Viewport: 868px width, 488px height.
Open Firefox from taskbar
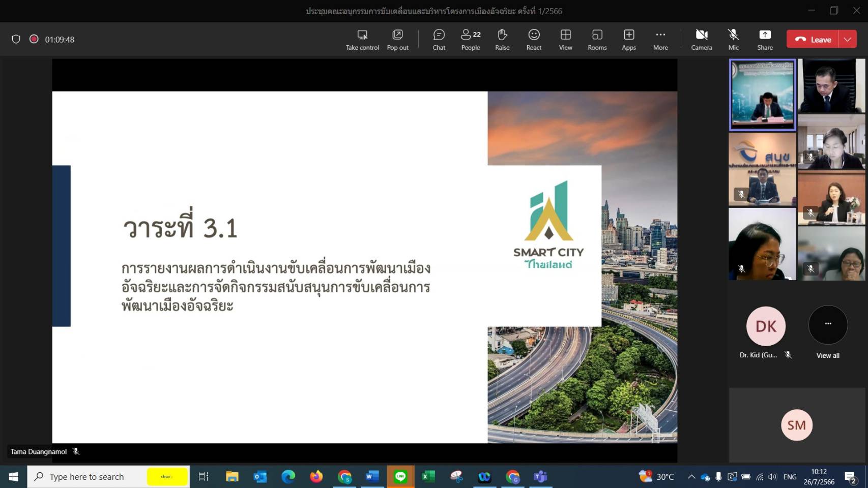coord(316,477)
